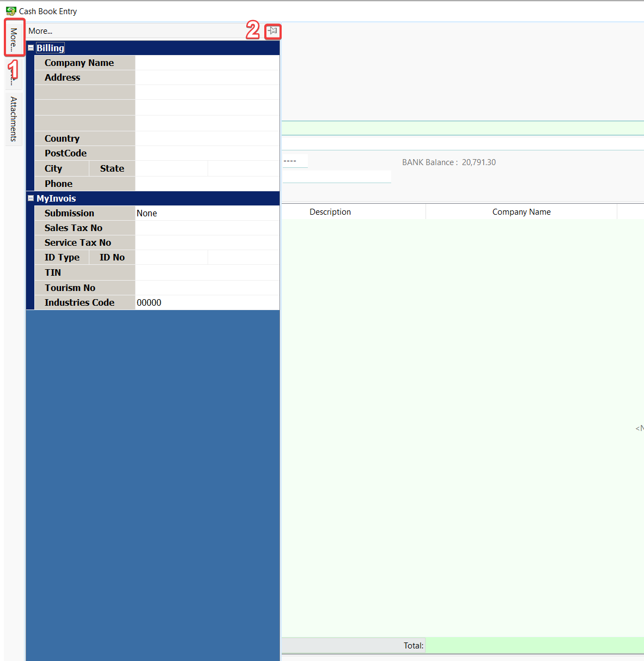
Task: Click the Cash Book Entry window icon
Action: (x=11, y=11)
